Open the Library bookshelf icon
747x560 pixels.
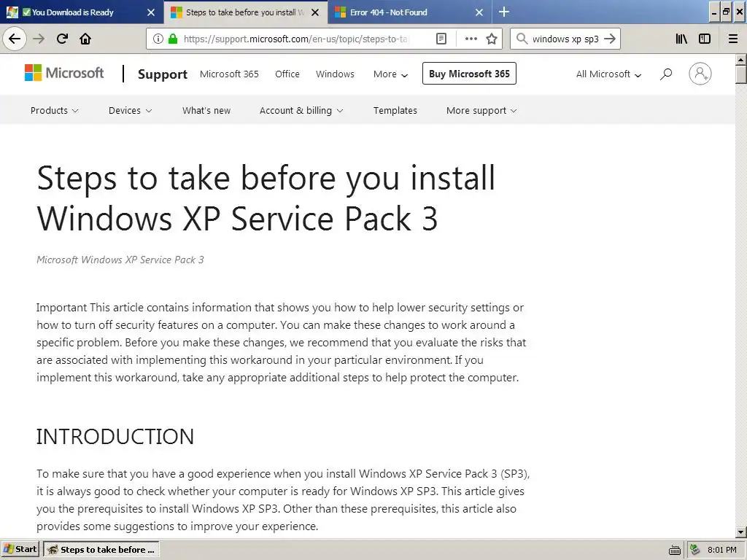(x=682, y=39)
